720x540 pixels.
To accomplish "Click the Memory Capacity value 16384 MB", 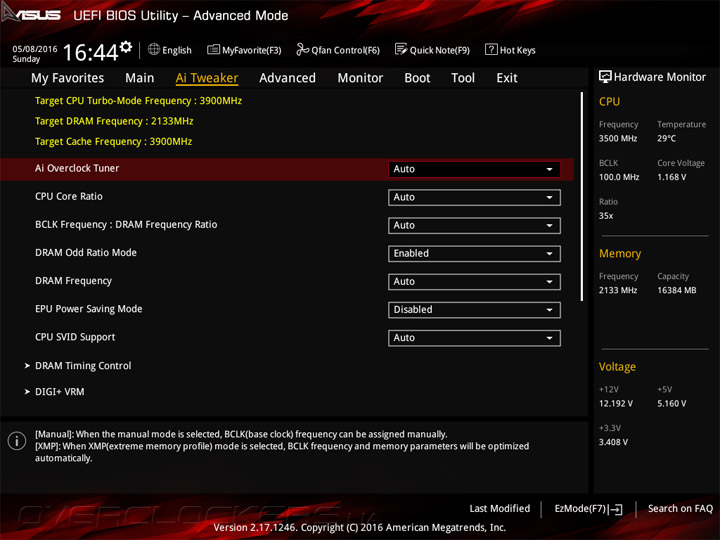I will pyautogui.click(x=676, y=290).
